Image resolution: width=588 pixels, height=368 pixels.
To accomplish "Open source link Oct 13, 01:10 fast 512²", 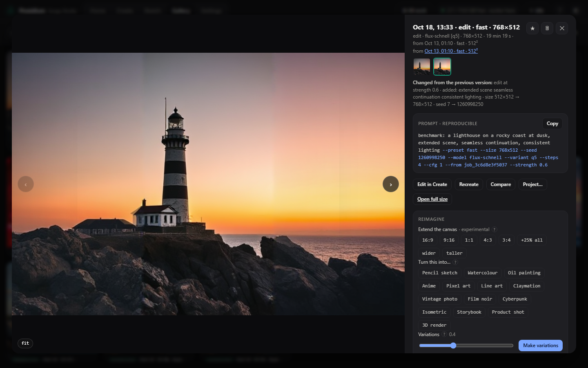I will pyautogui.click(x=451, y=51).
